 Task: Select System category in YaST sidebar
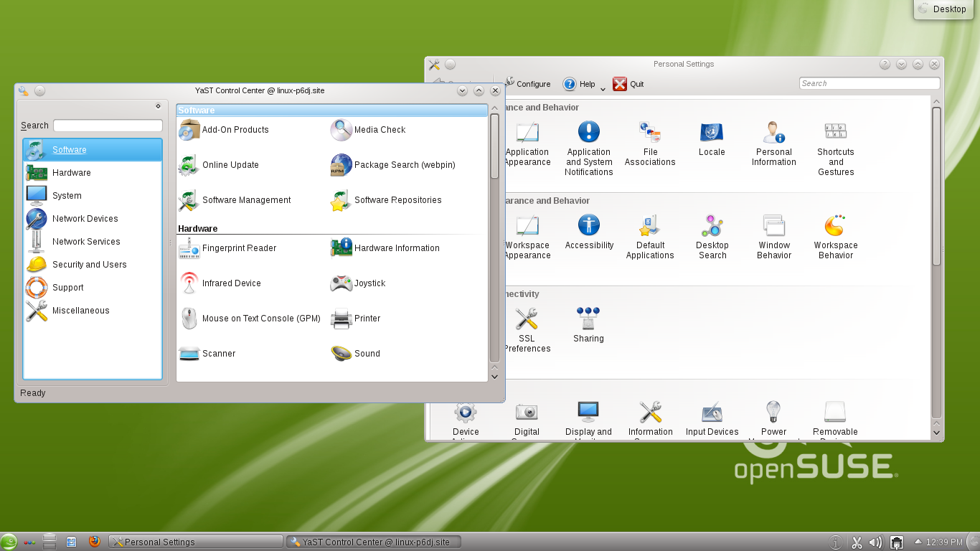[93, 196]
